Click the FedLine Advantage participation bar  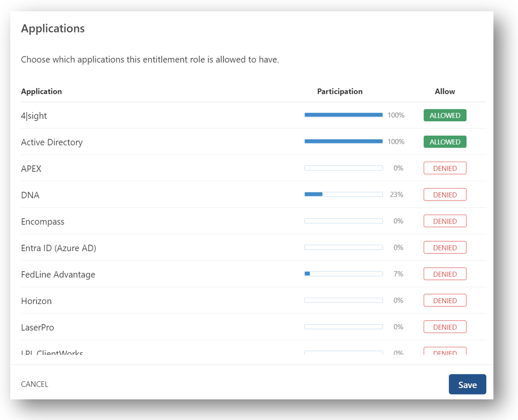pyautogui.click(x=343, y=274)
